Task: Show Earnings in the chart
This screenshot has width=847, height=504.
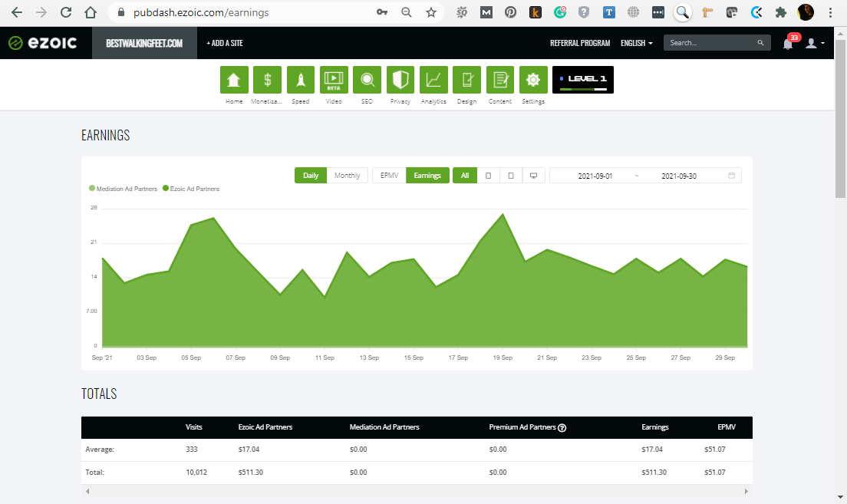Action: [x=427, y=176]
